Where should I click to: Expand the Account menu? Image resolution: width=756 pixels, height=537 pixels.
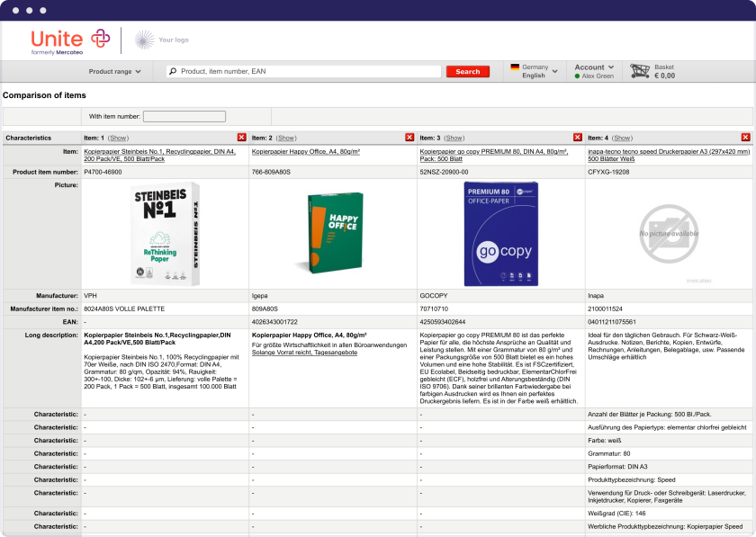coord(594,67)
